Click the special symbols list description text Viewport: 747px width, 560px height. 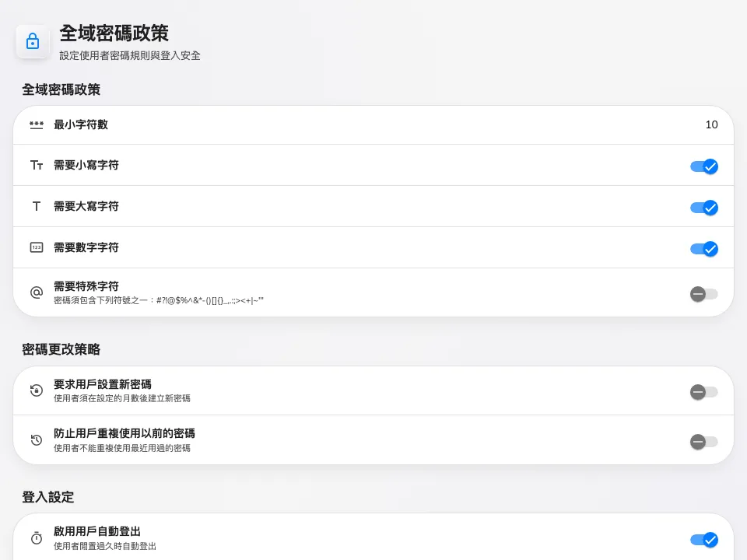click(159, 300)
